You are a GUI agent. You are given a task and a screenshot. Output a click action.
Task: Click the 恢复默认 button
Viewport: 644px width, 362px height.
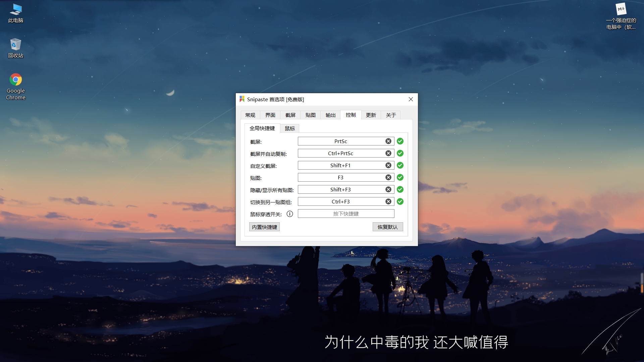pos(387,227)
